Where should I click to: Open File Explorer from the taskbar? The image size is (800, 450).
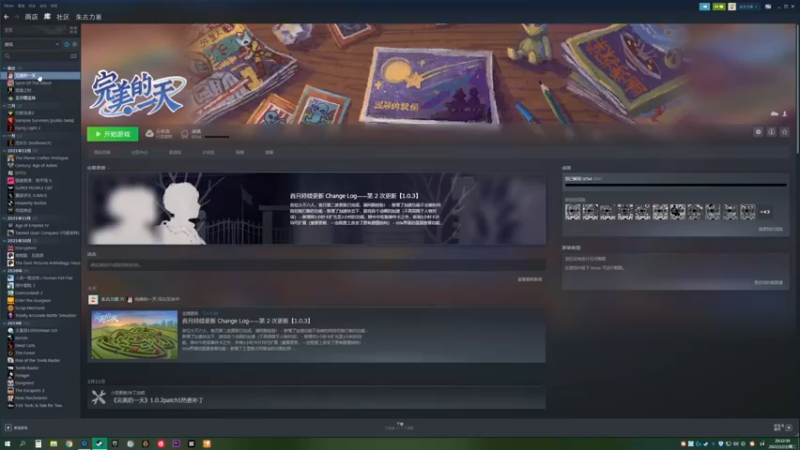point(54,444)
